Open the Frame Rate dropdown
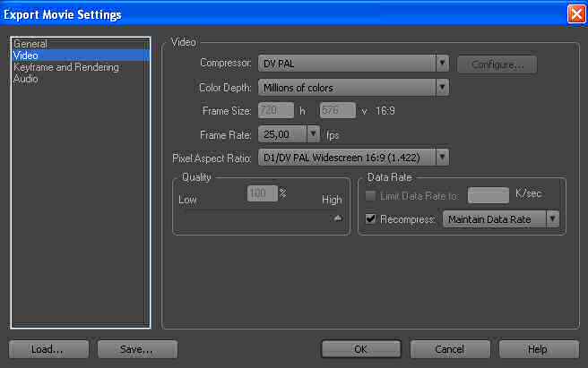This screenshot has width=588, height=368. [314, 133]
